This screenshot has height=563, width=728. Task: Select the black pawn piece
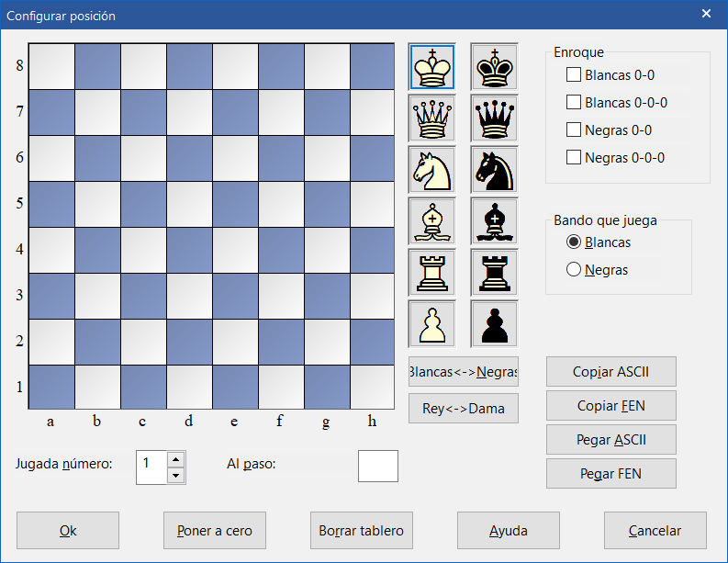(x=494, y=324)
